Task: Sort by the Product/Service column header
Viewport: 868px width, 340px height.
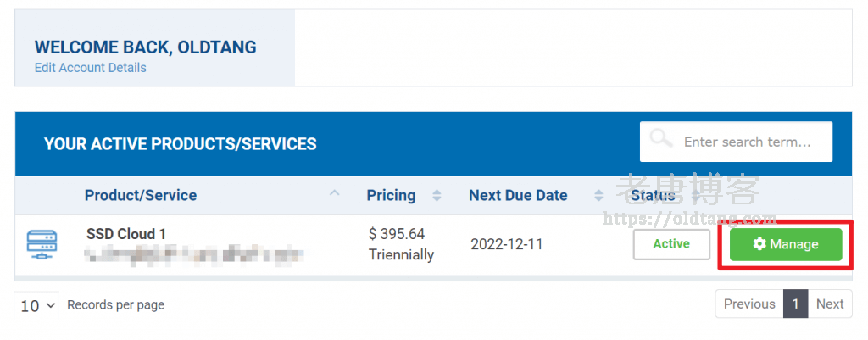Action: click(x=140, y=196)
